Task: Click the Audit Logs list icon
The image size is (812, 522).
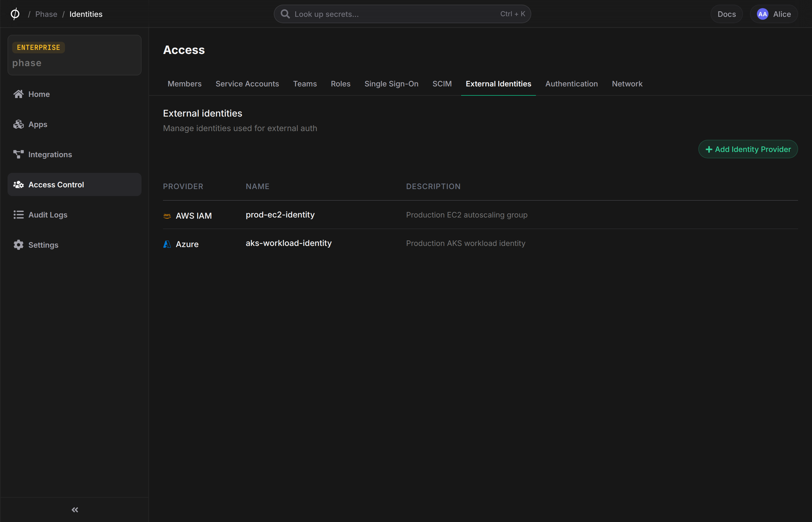Action: pyautogui.click(x=18, y=215)
